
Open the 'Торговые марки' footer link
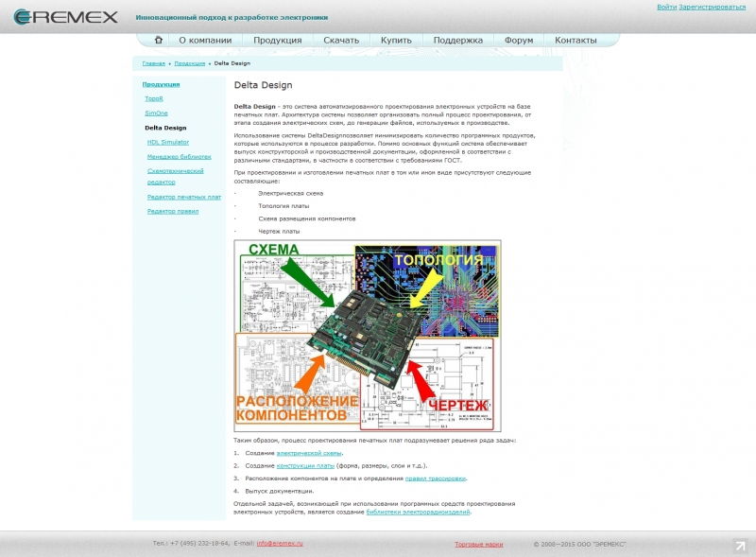479,545
